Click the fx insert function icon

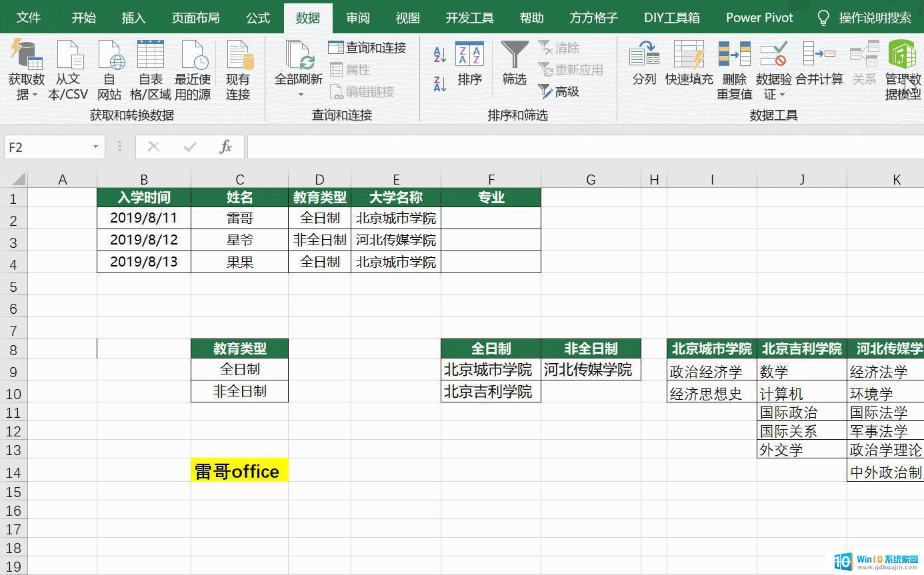point(226,147)
